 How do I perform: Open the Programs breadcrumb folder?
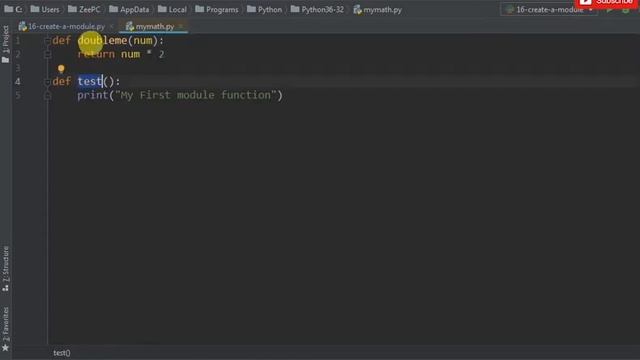217,9
